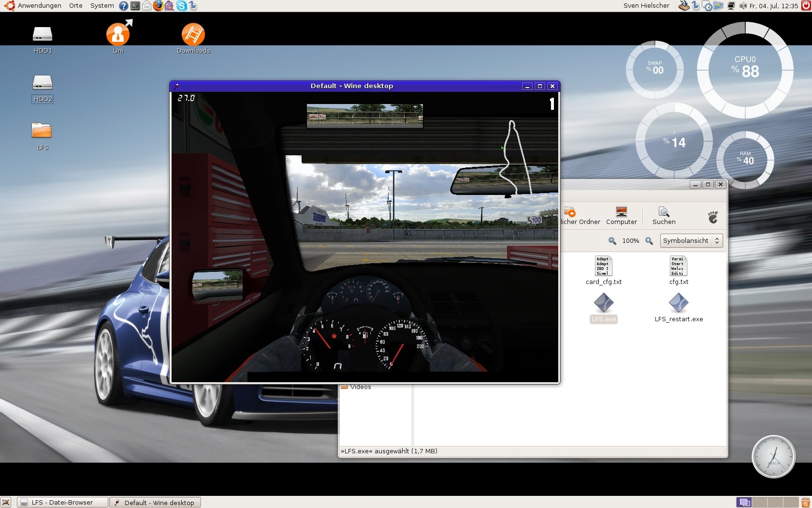Open the terminal launcher in panel

point(135,6)
